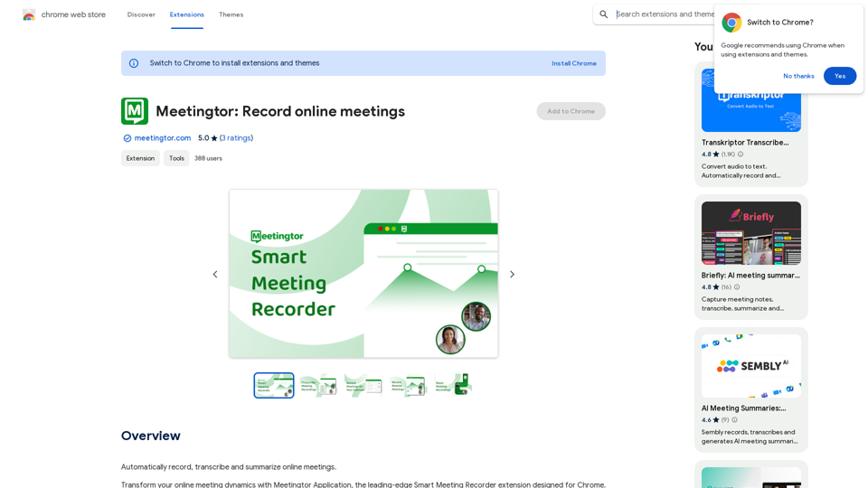Open the Sembly AI extension card image
The height and width of the screenshot is (488, 868).
coord(751,366)
